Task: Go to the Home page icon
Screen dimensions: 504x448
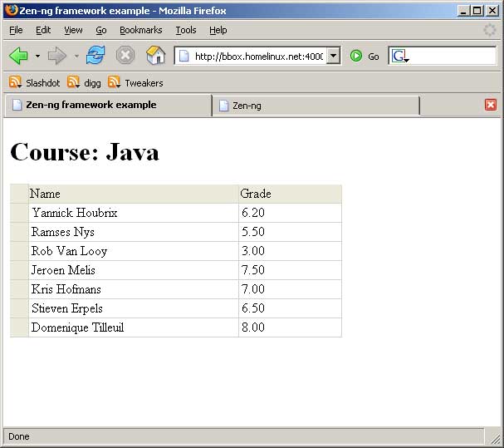Action: (x=155, y=56)
